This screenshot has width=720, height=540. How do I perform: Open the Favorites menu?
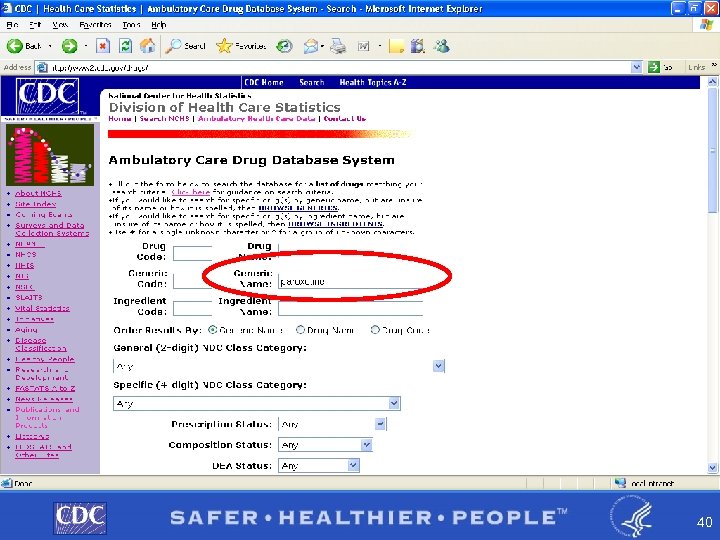pos(96,24)
